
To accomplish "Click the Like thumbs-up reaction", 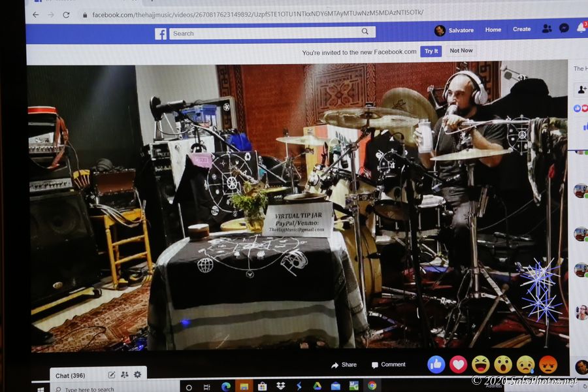I will tap(436, 364).
